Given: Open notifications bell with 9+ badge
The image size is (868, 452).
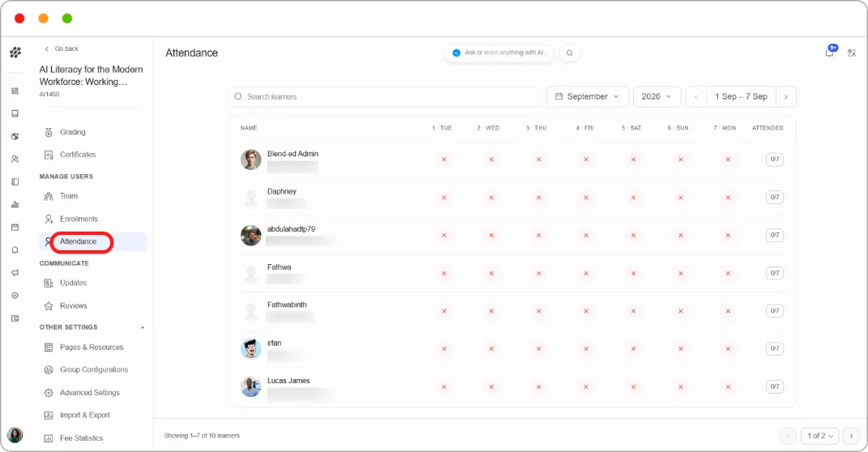Looking at the screenshot, I should [x=829, y=53].
